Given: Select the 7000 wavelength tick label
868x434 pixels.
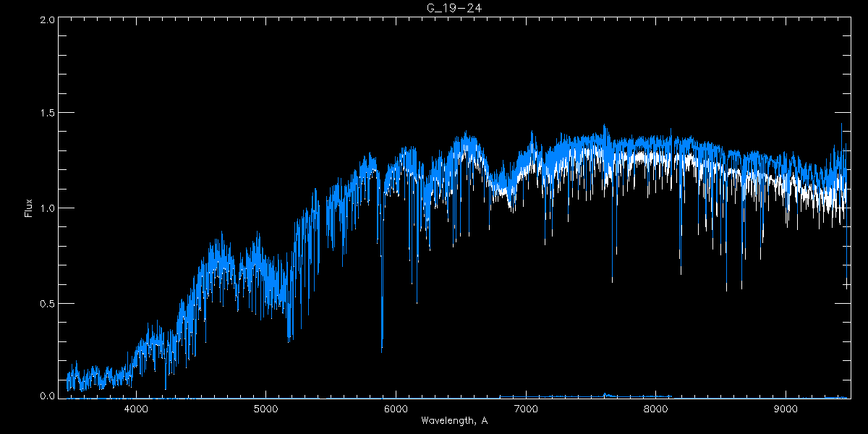Looking at the screenshot, I should pyautogui.click(x=526, y=409).
